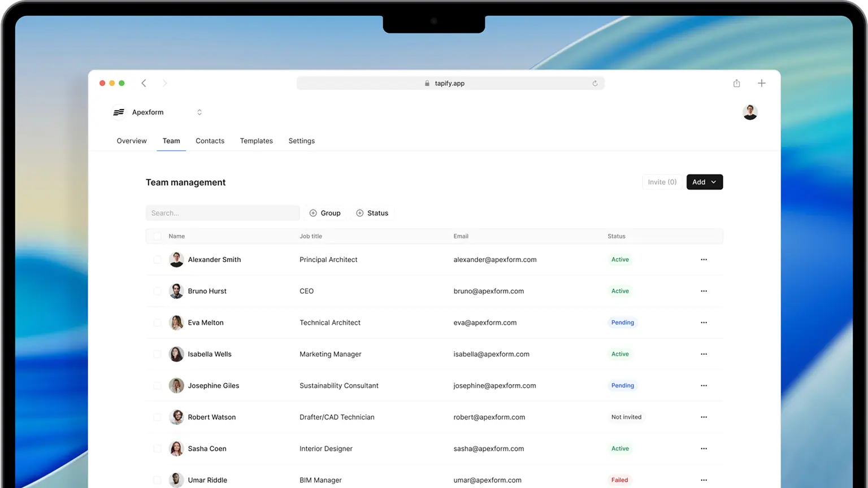Screen dimensions: 868x488
Task: Check the select-all box in the table header
Action: [157, 236]
